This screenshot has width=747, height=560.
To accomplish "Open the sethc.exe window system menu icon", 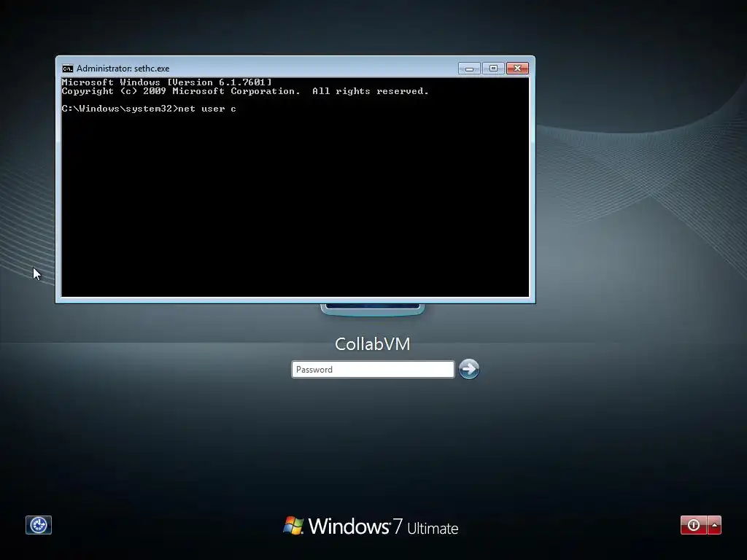I will 68,69.
